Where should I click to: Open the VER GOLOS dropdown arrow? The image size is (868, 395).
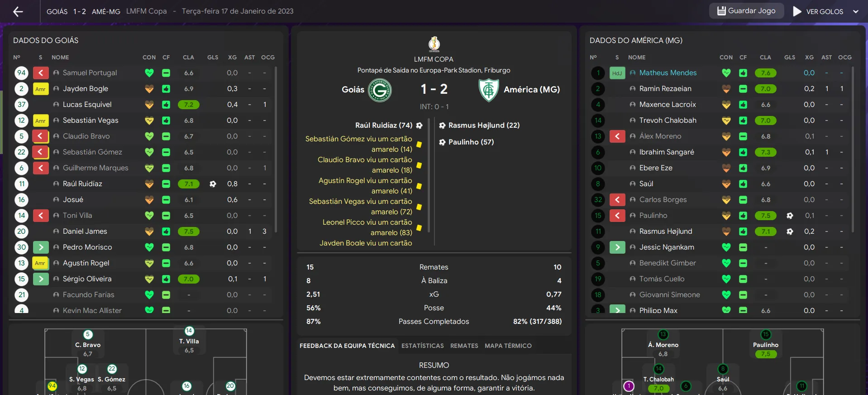pyautogui.click(x=855, y=11)
